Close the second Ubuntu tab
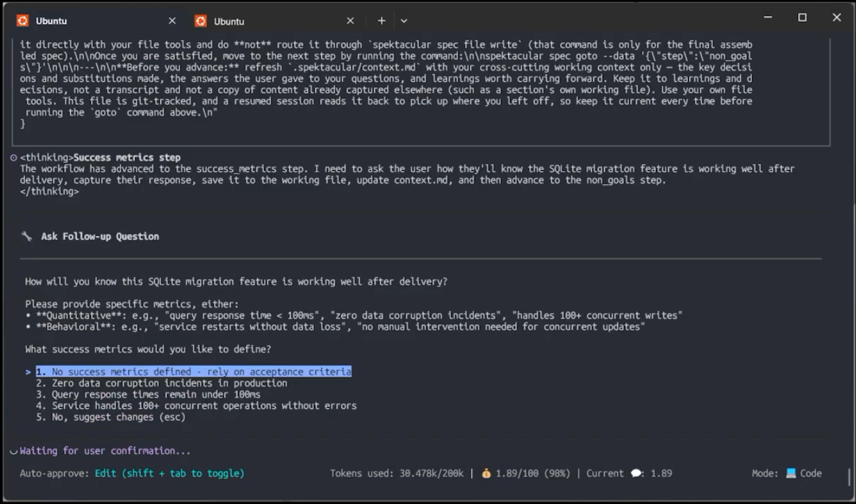This screenshot has height=504, width=856. pyautogui.click(x=350, y=21)
